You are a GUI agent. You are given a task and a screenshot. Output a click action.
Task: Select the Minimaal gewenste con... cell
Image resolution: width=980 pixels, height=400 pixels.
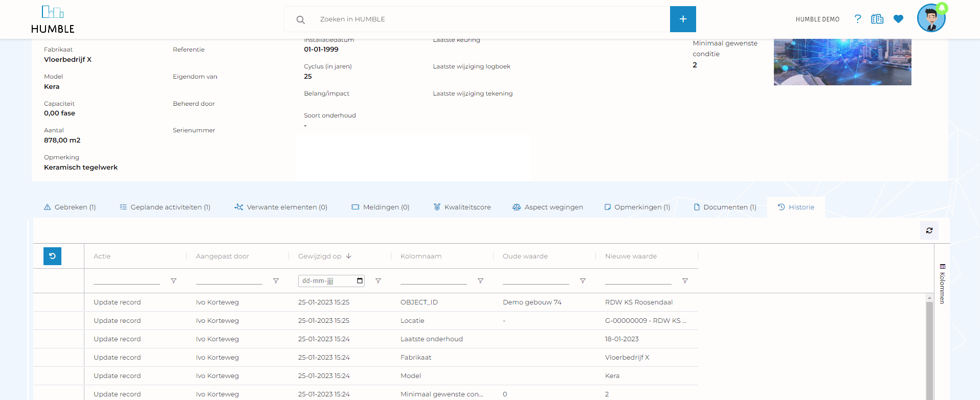tap(441, 394)
